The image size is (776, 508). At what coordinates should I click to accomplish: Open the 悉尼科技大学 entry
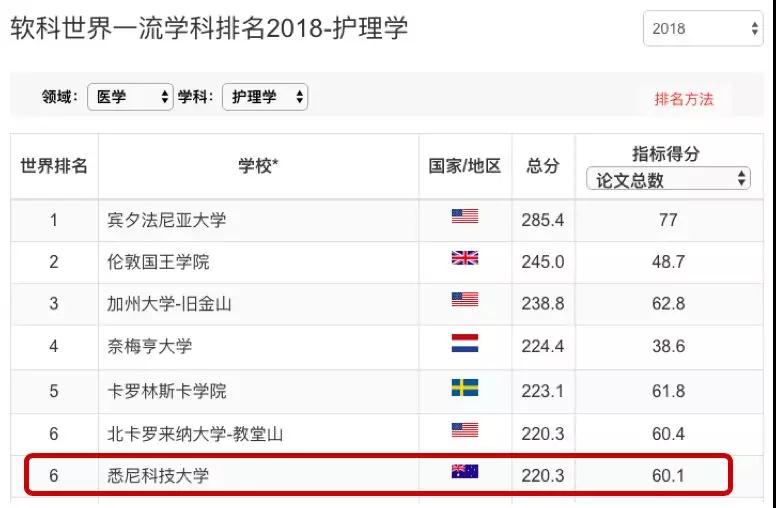(158, 476)
